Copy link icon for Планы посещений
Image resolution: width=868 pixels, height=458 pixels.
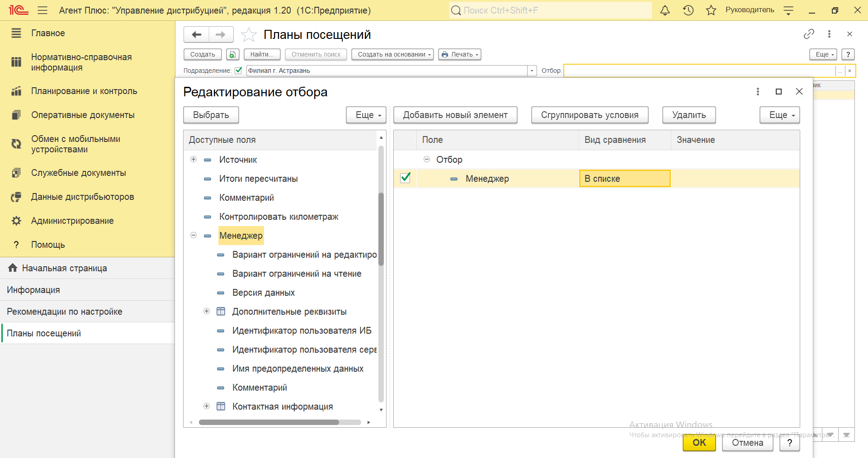pos(809,34)
